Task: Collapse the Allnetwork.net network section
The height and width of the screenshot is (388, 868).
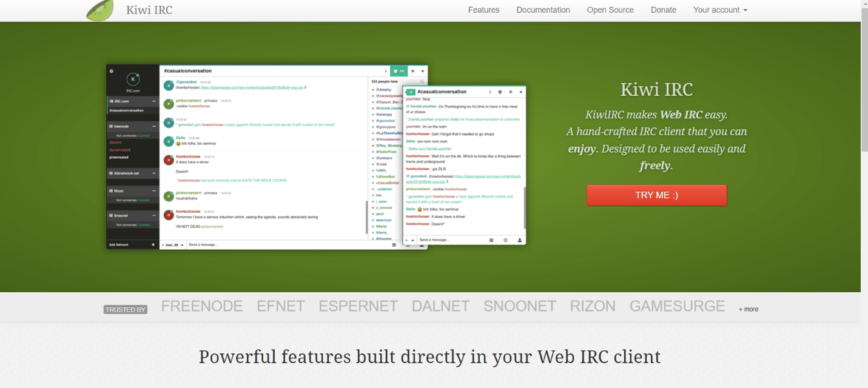Action: pos(153,173)
